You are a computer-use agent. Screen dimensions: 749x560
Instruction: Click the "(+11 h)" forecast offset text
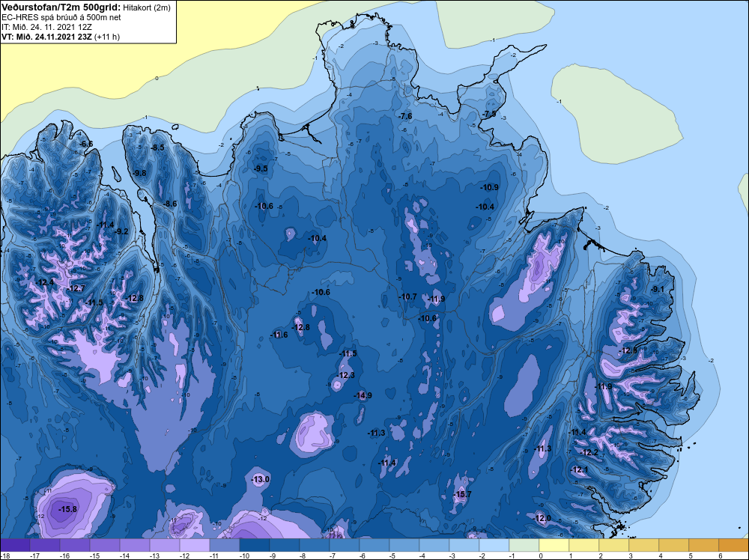coord(107,37)
